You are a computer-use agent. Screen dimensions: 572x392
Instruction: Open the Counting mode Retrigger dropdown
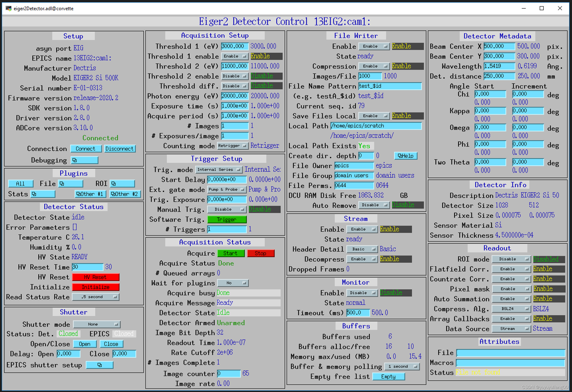pyautogui.click(x=233, y=146)
